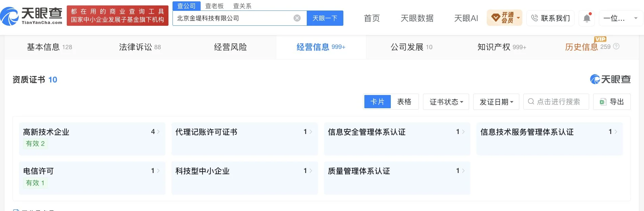Open the 经营风险 tab
This screenshot has width=644, height=211.
(x=230, y=47)
